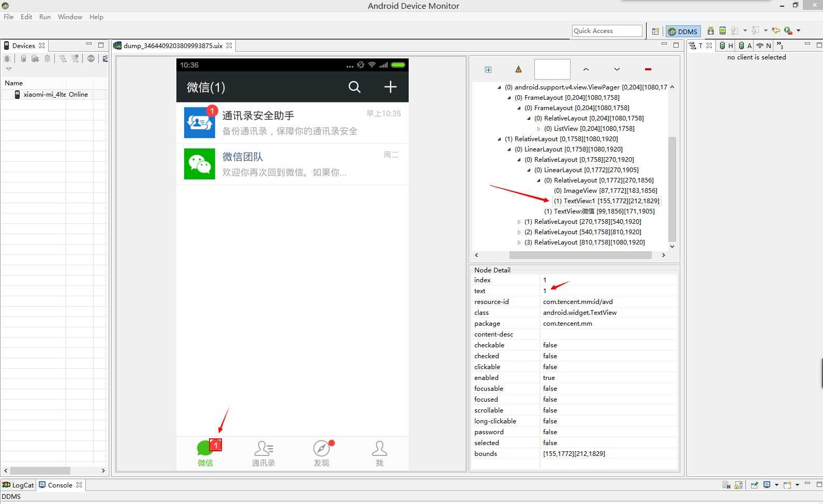The width and height of the screenshot is (823, 504).
Task: Click the 微信团队 chat row
Action: (x=292, y=164)
